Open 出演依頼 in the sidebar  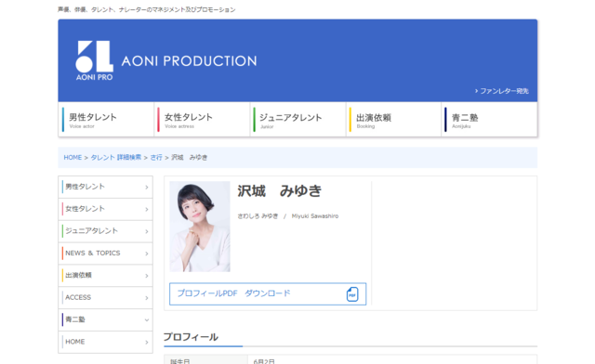click(x=105, y=275)
